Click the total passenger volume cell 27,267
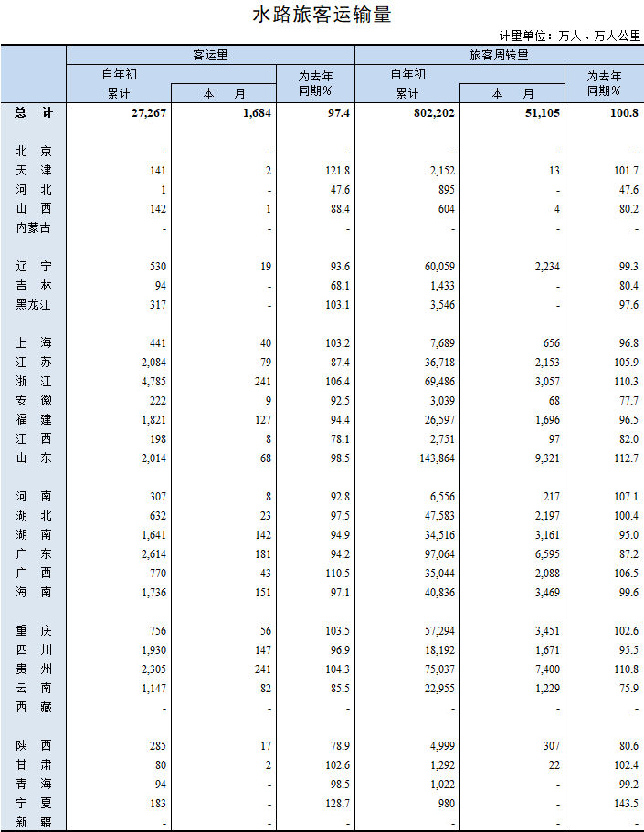 (147, 112)
